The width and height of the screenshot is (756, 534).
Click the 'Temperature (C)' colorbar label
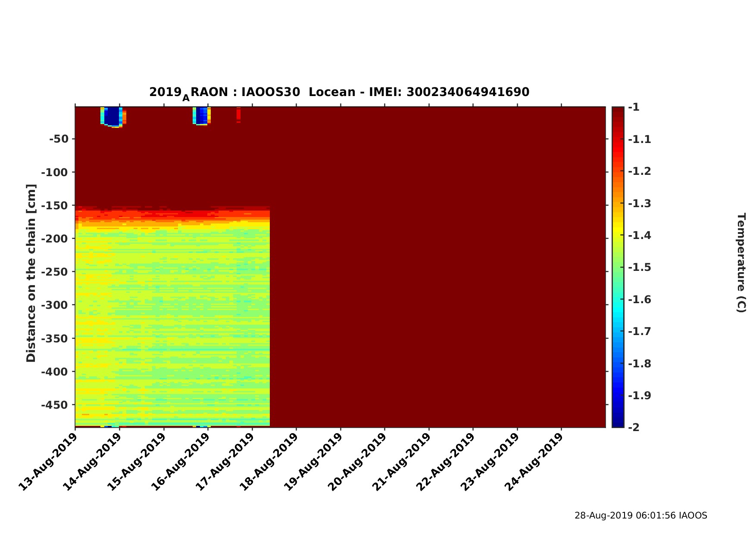pyautogui.click(x=740, y=263)
